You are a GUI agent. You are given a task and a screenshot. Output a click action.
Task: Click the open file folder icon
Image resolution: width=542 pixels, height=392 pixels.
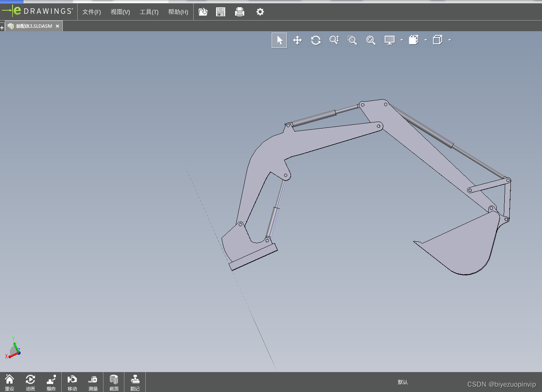tap(203, 12)
